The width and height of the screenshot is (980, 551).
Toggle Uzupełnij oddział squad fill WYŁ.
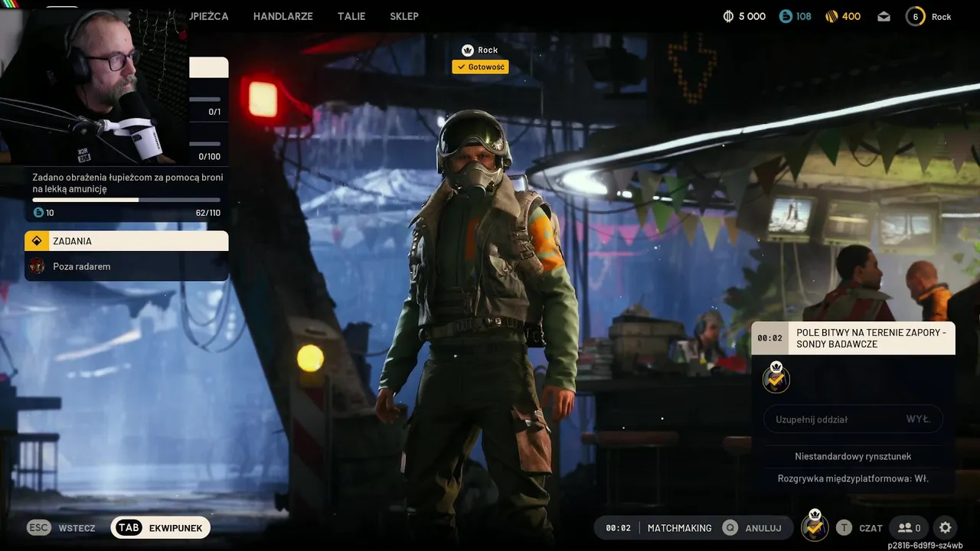[853, 419]
